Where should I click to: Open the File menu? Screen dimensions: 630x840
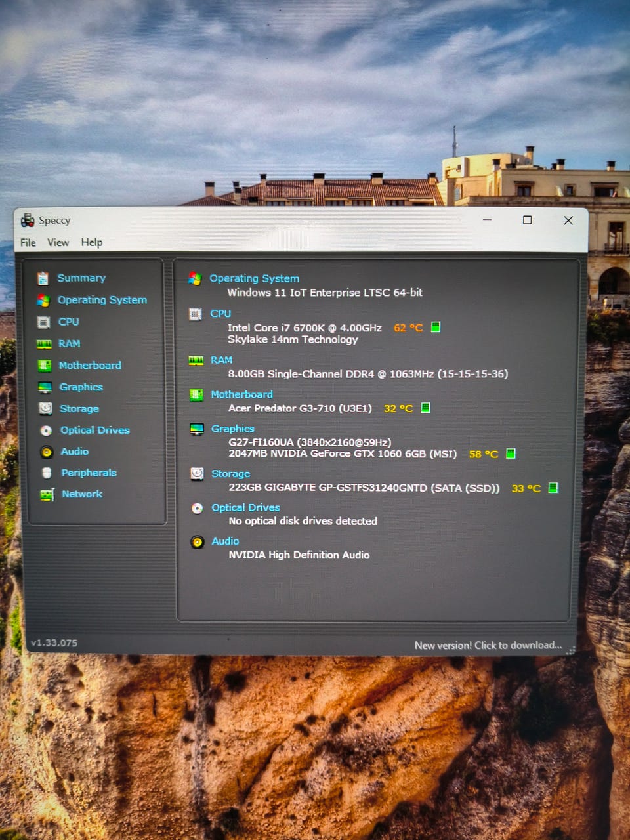28,242
